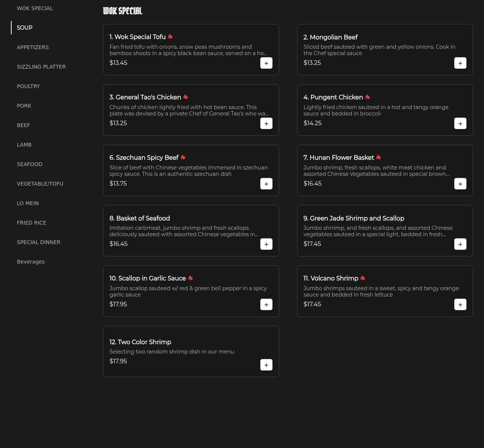Click the Mongolian Beef item title
The height and width of the screenshot is (448, 484).
[330, 37]
